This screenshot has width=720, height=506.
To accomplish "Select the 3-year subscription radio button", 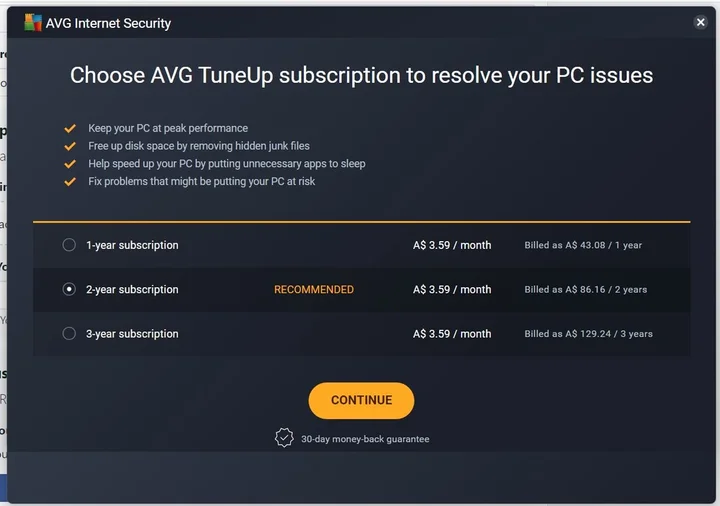I will [69, 334].
